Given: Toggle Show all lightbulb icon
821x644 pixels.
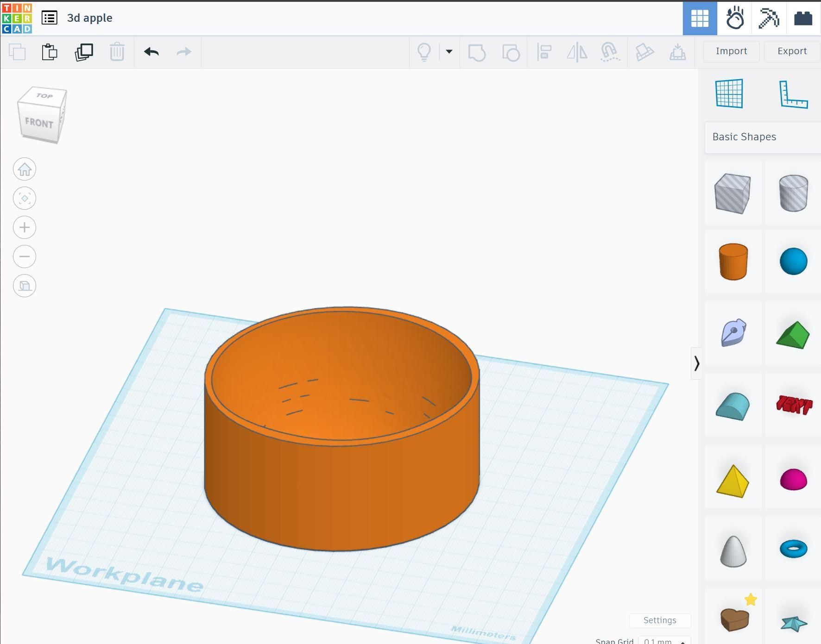Looking at the screenshot, I should point(424,52).
